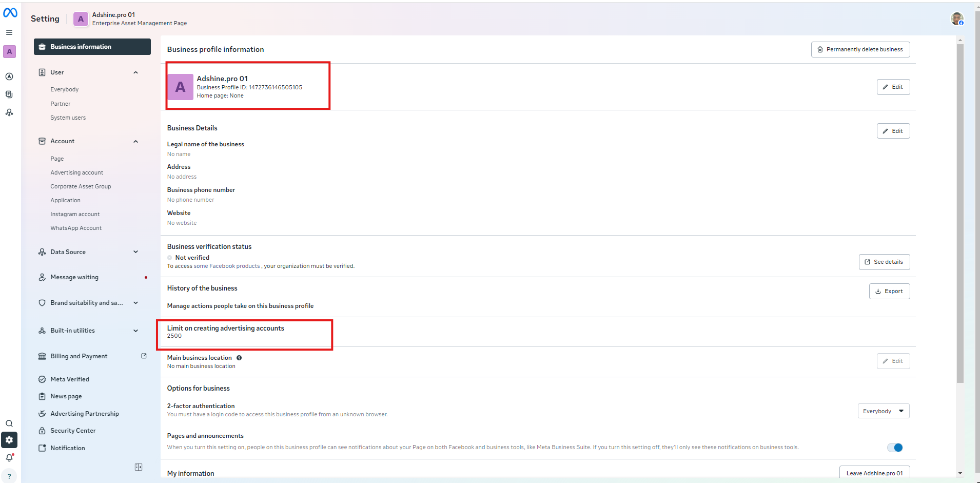The height and width of the screenshot is (483, 980).
Task: Open the Partner menu item
Action: coord(61,104)
